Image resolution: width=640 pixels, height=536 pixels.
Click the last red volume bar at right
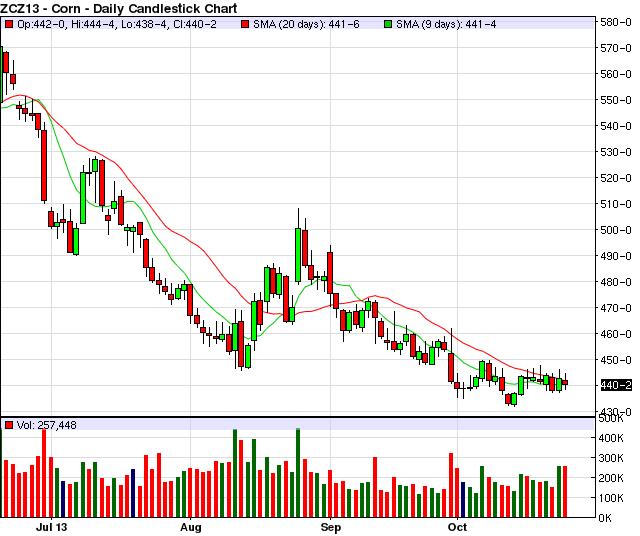pyautogui.click(x=565, y=492)
